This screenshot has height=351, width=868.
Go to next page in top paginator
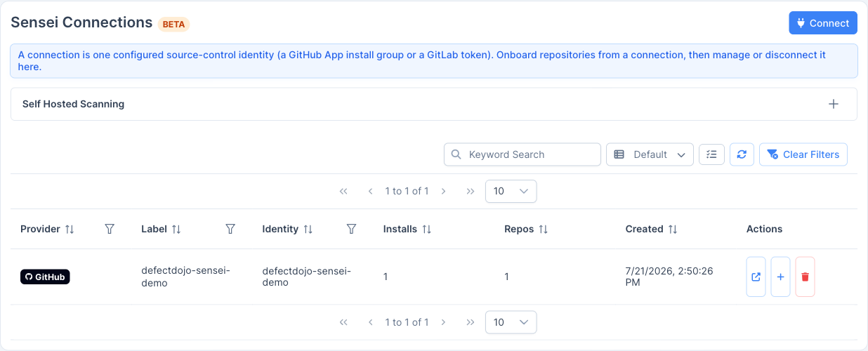coord(444,191)
